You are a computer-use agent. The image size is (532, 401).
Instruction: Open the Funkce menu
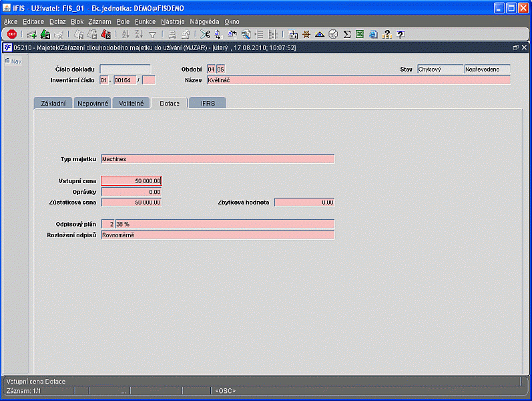click(x=146, y=22)
